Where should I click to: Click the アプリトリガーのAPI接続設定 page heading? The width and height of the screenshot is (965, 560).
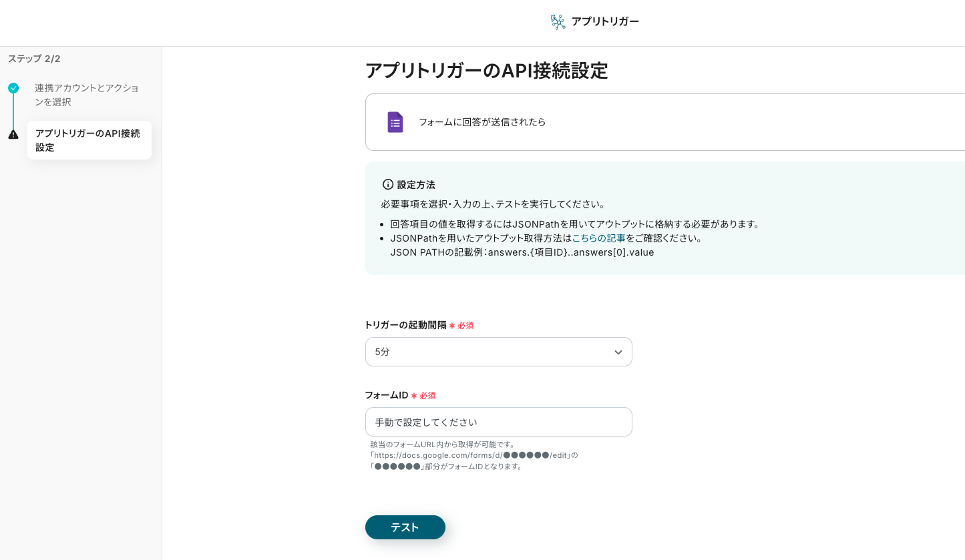[486, 71]
